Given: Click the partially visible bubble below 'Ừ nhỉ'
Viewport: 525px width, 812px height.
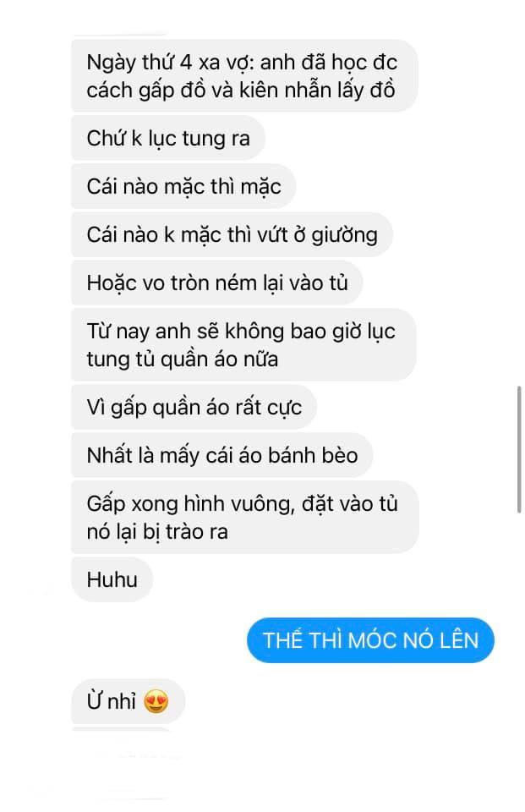Looking at the screenshot, I should pyautogui.click(x=122, y=731).
